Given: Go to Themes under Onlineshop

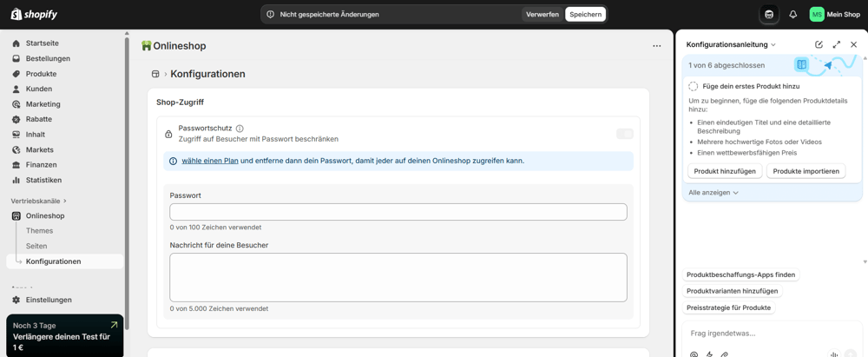Looking at the screenshot, I should [39, 231].
